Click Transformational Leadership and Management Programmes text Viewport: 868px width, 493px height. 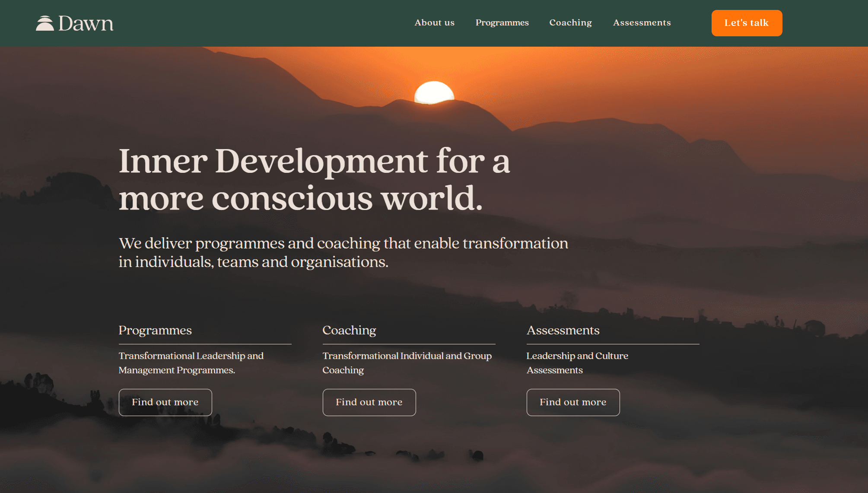tap(191, 363)
